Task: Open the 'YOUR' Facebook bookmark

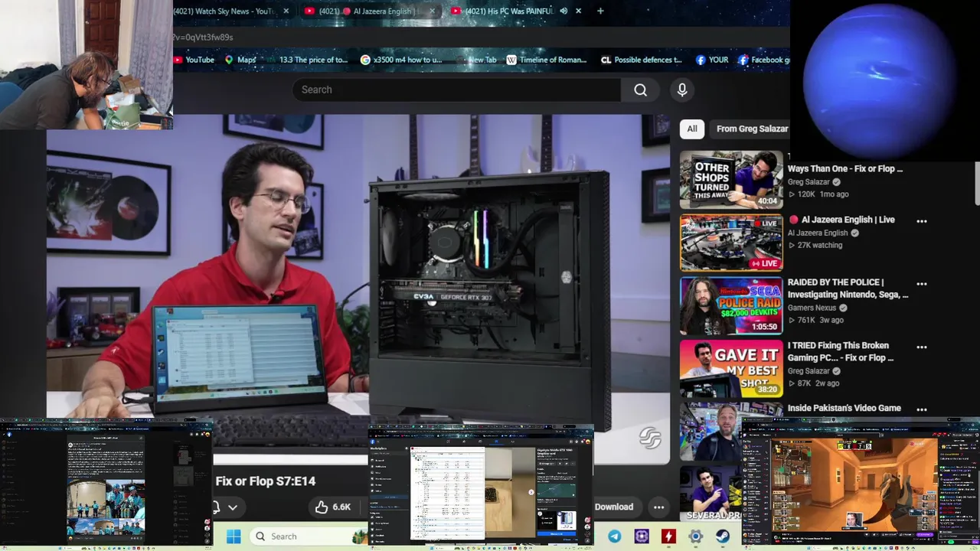Action: click(x=712, y=60)
